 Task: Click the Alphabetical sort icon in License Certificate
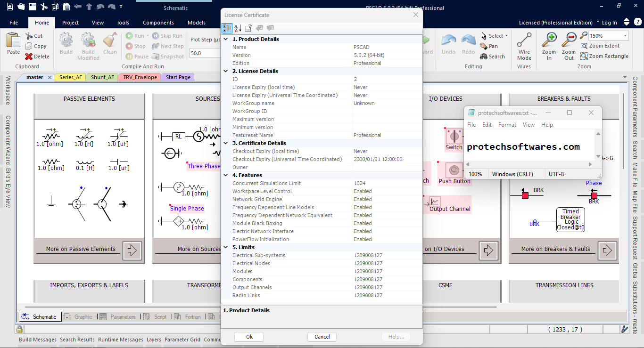coord(238,28)
